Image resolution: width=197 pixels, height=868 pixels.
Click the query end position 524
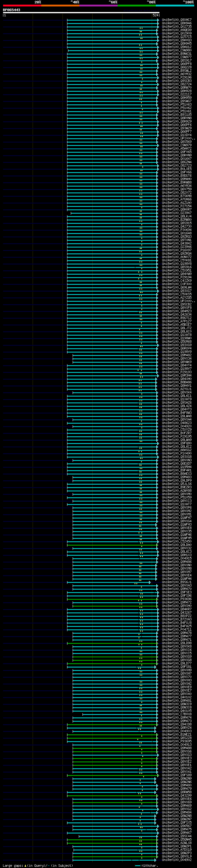[x=155, y=15]
